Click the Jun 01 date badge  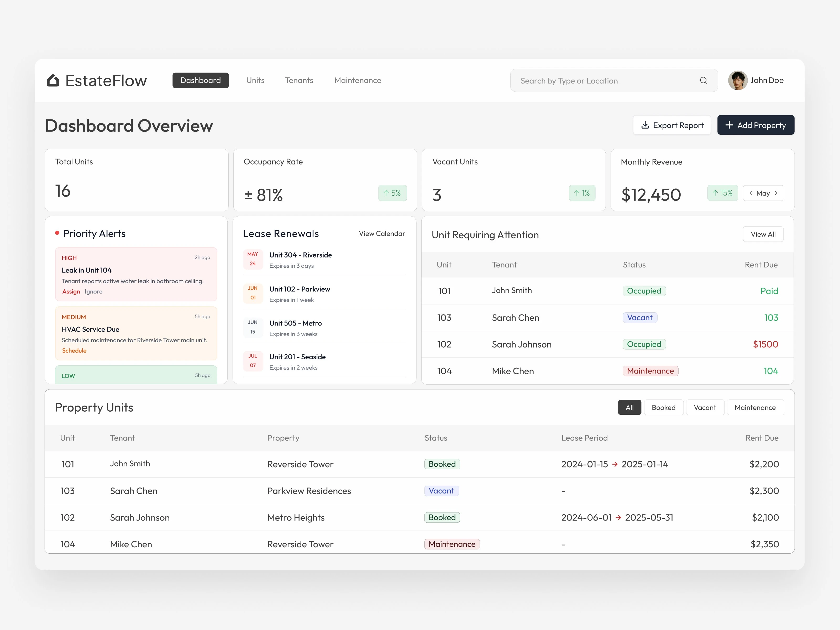pyautogui.click(x=253, y=293)
